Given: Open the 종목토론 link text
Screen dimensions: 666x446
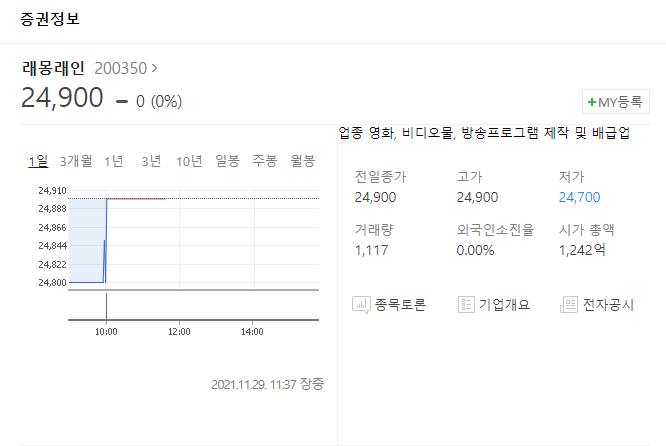Looking at the screenshot, I should click(400, 305).
